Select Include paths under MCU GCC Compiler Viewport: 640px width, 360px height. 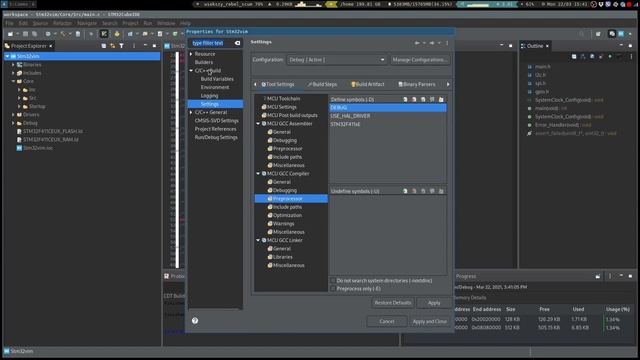click(x=284, y=207)
